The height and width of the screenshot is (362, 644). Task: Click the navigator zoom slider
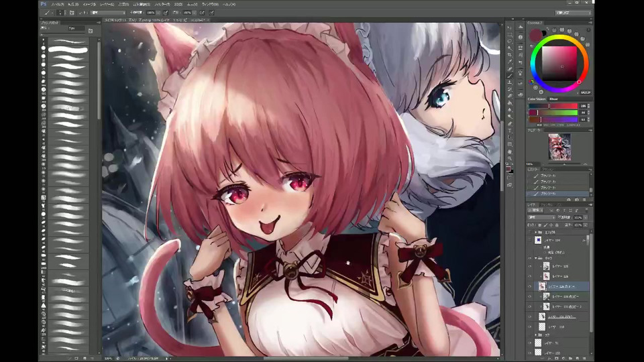[564, 164]
